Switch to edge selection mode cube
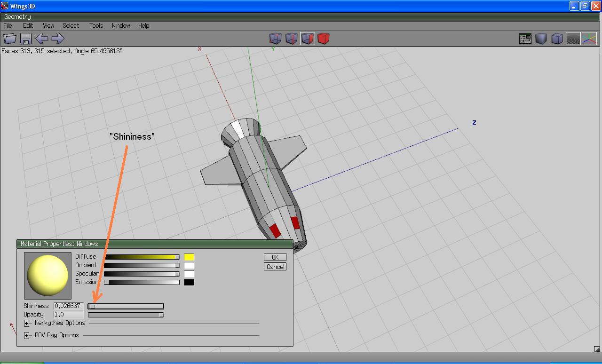Screen dimensions: 602x364 pos(291,39)
